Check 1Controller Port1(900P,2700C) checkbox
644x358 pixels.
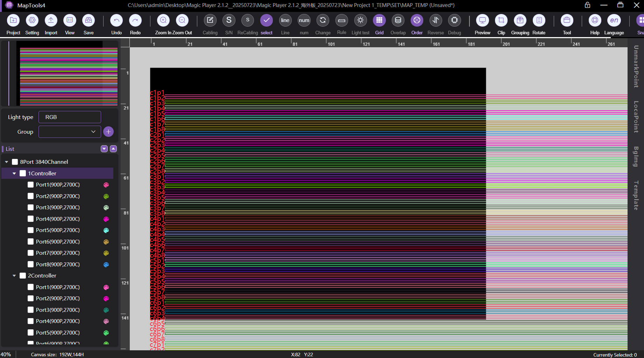[31, 185]
